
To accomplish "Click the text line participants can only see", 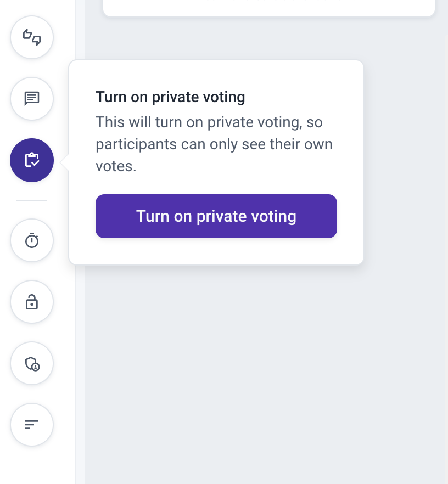I will (214, 144).
